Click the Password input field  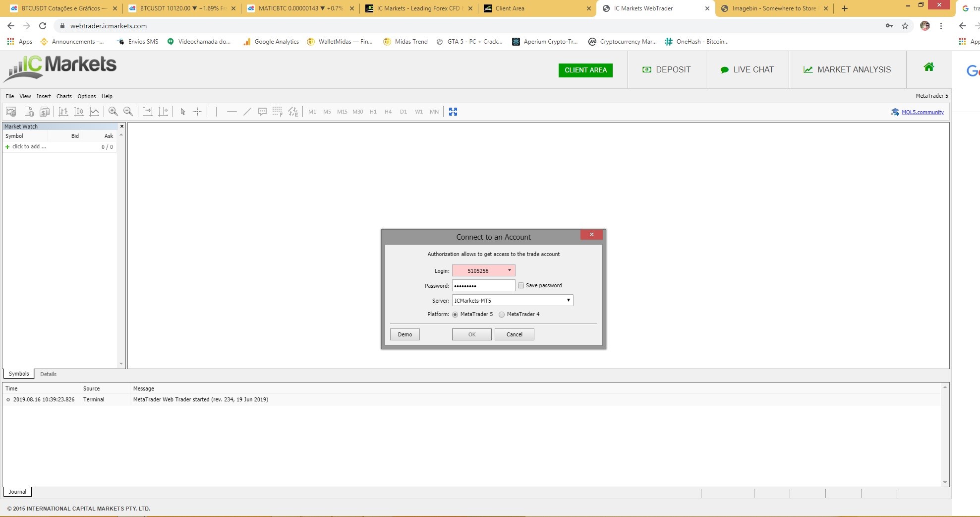pos(484,285)
